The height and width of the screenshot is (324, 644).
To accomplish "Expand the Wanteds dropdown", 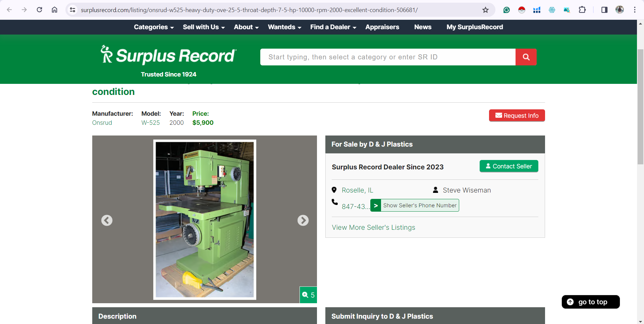I will point(284,27).
